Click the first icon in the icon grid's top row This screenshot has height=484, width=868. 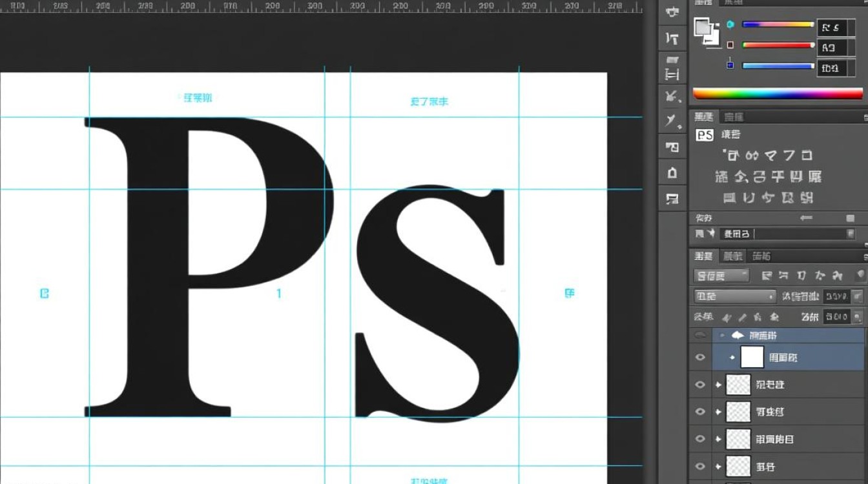(732, 155)
